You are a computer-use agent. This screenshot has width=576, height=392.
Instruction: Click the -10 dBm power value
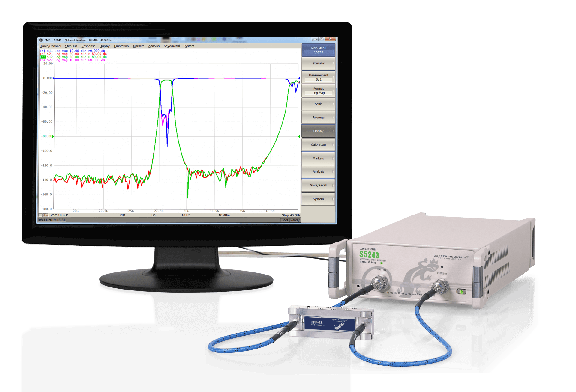[x=223, y=215]
